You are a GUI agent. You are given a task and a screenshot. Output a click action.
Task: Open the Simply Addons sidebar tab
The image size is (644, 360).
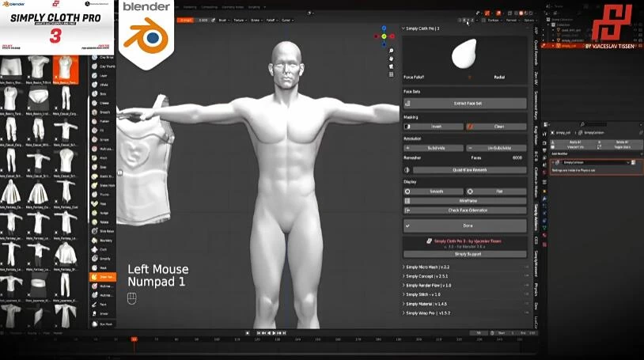coord(536,216)
